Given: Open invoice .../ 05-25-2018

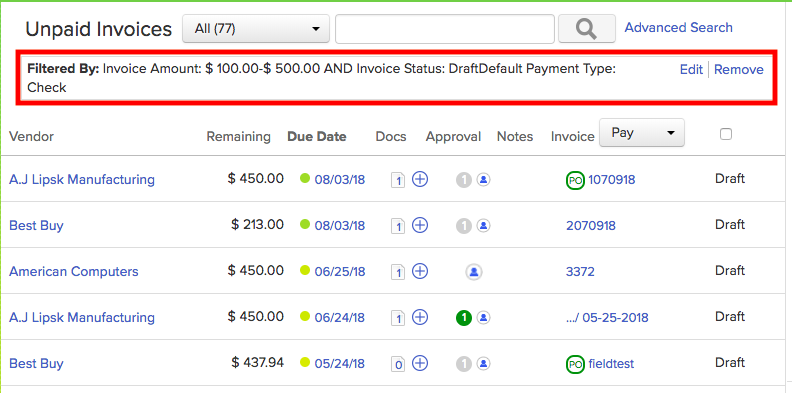Looking at the screenshot, I should pos(607,318).
